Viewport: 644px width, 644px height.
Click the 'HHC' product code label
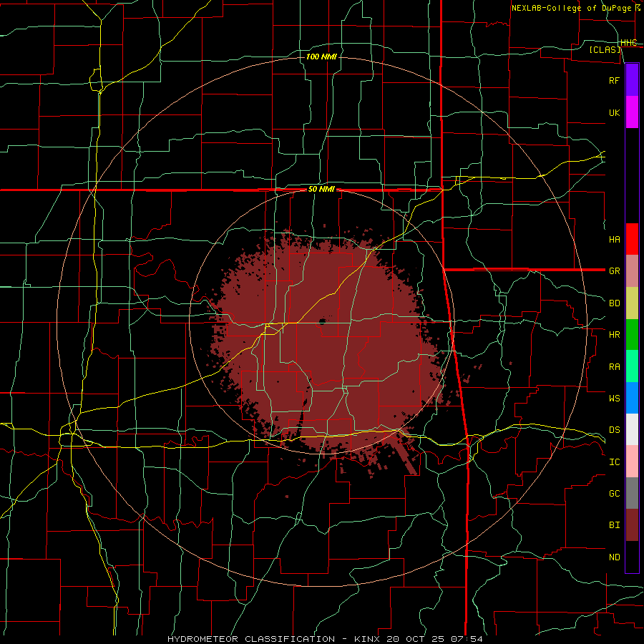point(629,43)
